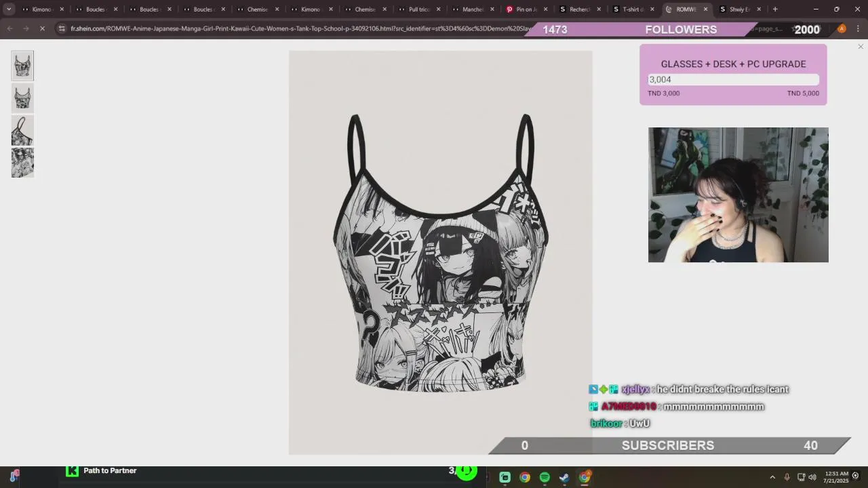Open the Chrome taskbar icon with badge
This screenshot has width=868, height=488.
pyautogui.click(x=585, y=477)
